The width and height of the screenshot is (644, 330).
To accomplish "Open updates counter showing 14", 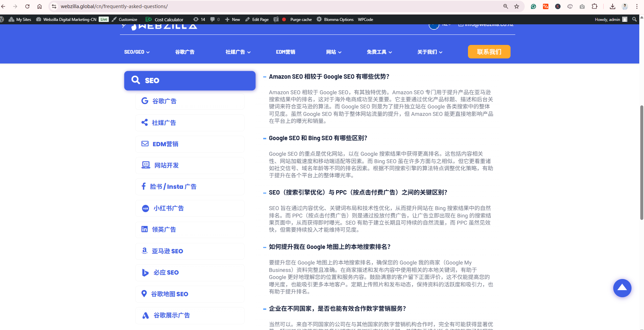I will (x=199, y=19).
